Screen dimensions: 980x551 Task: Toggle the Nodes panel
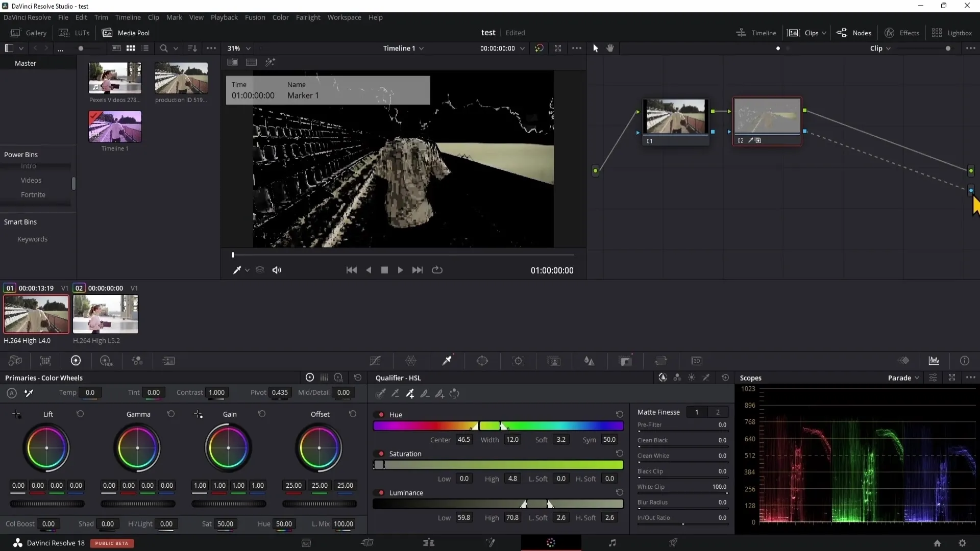point(854,33)
